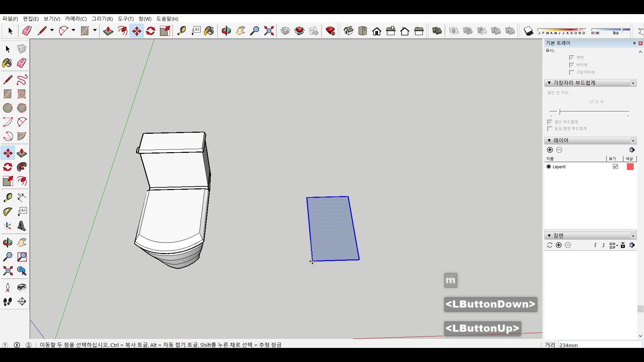The image size is (644, 362).
Task: Select the Push/Pull tool in left toolbar
Action: (22, 153)
